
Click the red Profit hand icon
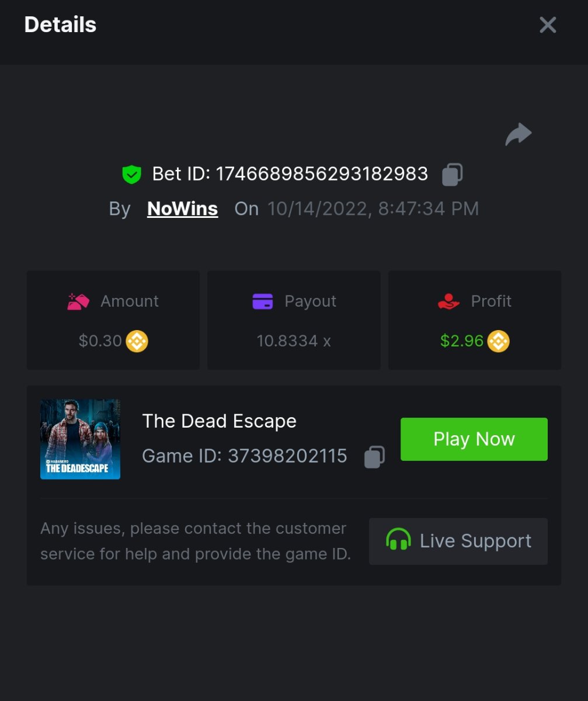click(448, 301)
